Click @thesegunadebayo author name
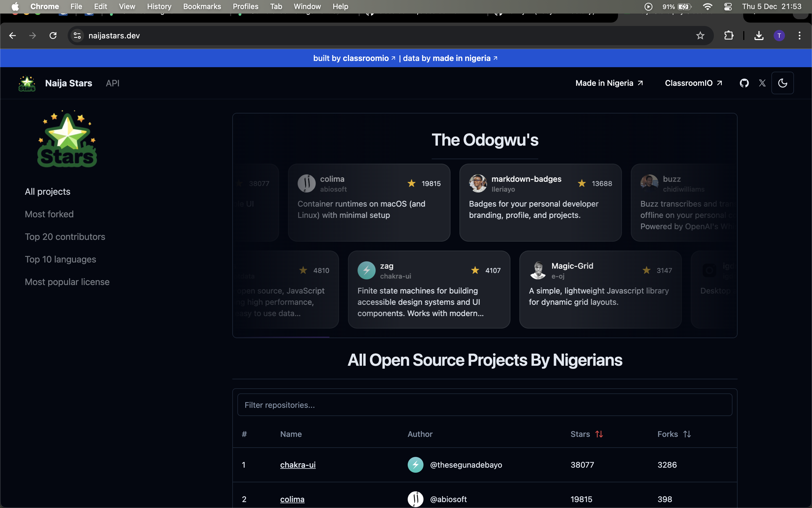Screen dimensions: 812x508 [x=466, y=465]
